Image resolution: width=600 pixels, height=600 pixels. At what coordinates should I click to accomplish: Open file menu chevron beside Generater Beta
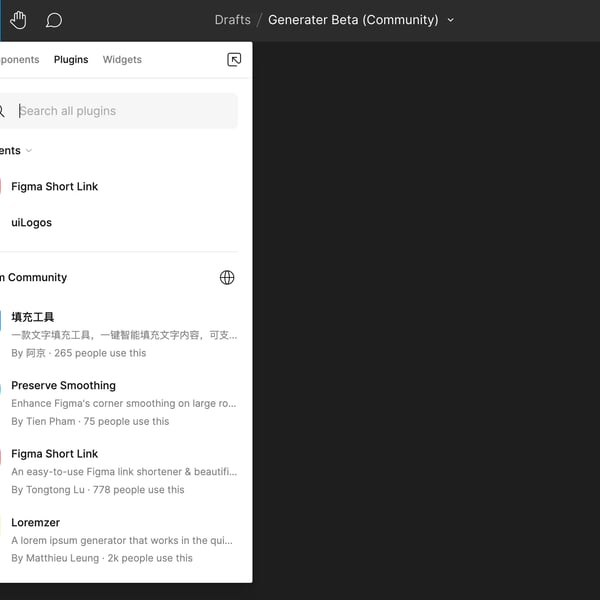pyautogui.click(x=451, y=20)
